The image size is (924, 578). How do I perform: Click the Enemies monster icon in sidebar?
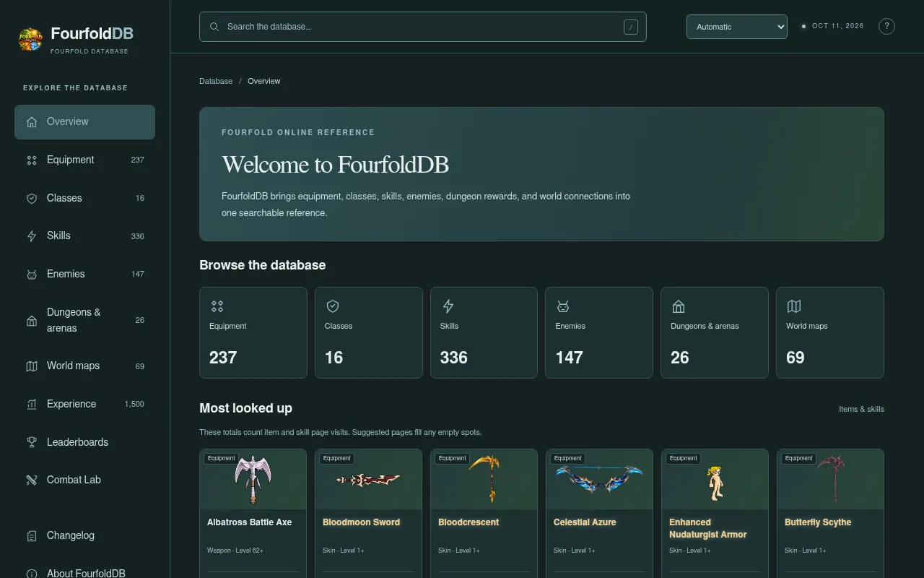click(x=32, y=275)
